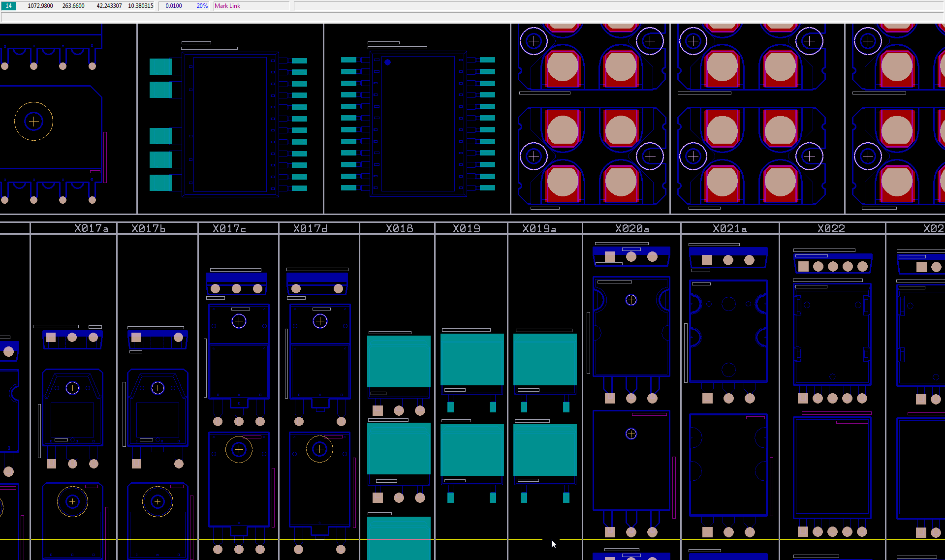
Task: Click the wide message bar under the coordinates
Action: pos(472,17)
